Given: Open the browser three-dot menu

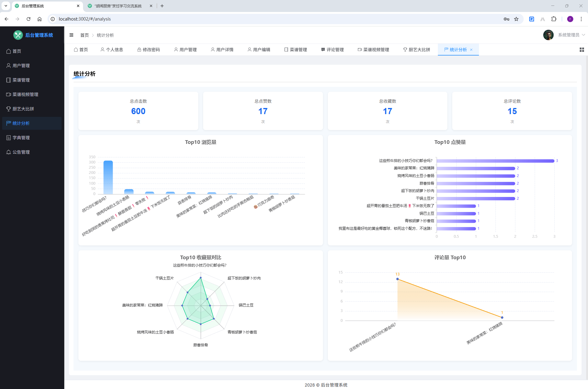Looking at the screenshot, I should pyautogui.click(x=581, y=19).
